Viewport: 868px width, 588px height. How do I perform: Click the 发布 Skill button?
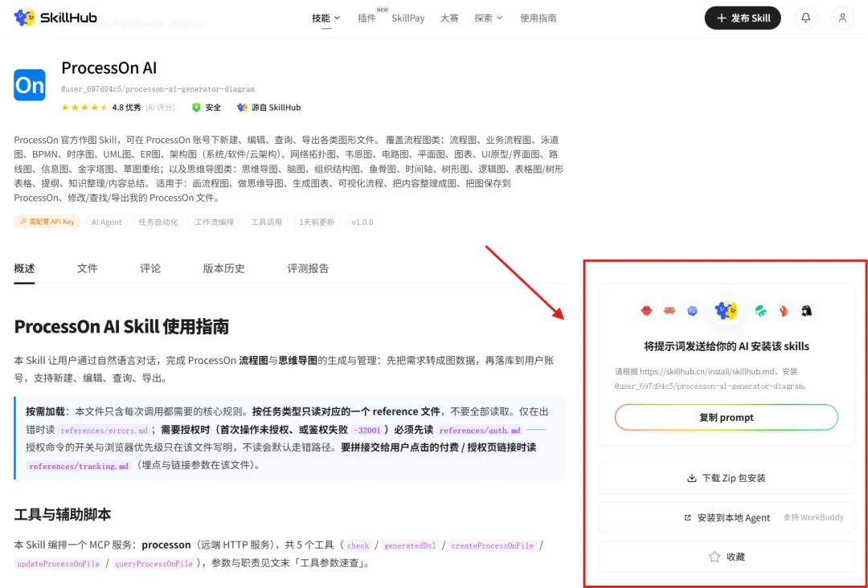click(x=743, y=18)
